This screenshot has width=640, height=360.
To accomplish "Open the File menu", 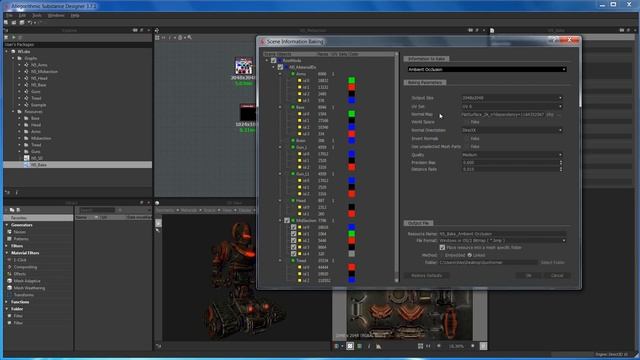I will pos(9,16).
